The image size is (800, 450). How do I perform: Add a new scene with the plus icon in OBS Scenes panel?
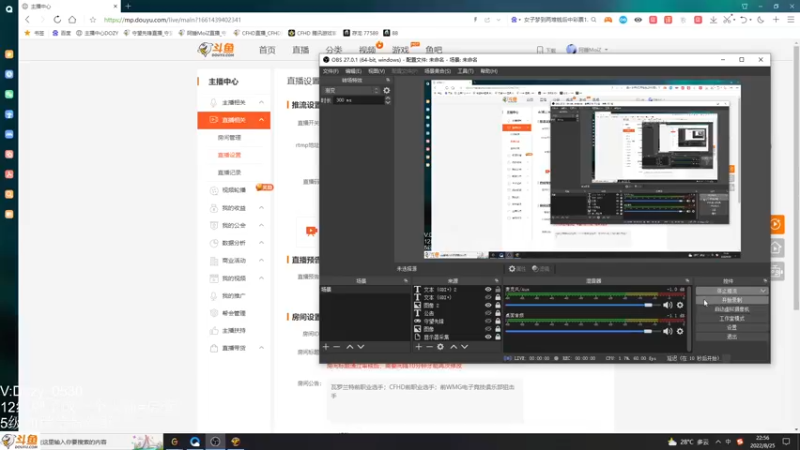(x=326, y=347)
